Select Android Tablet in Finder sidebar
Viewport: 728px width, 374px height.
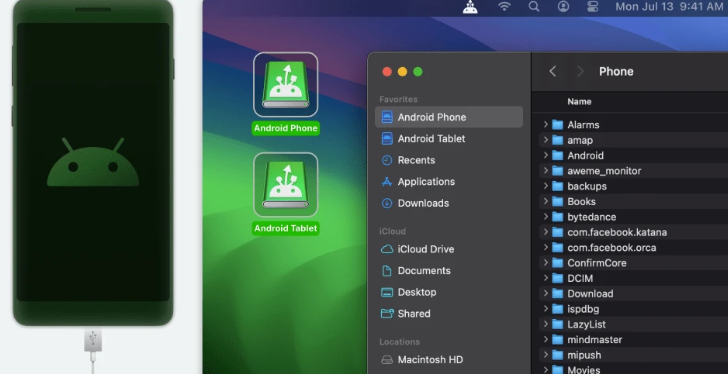(449, 138)
